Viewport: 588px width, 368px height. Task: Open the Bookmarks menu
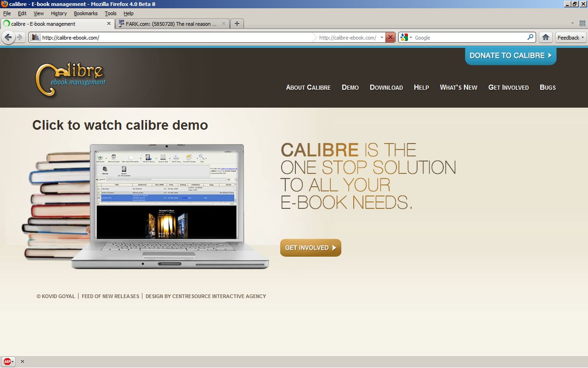click(x=86, y=13)
